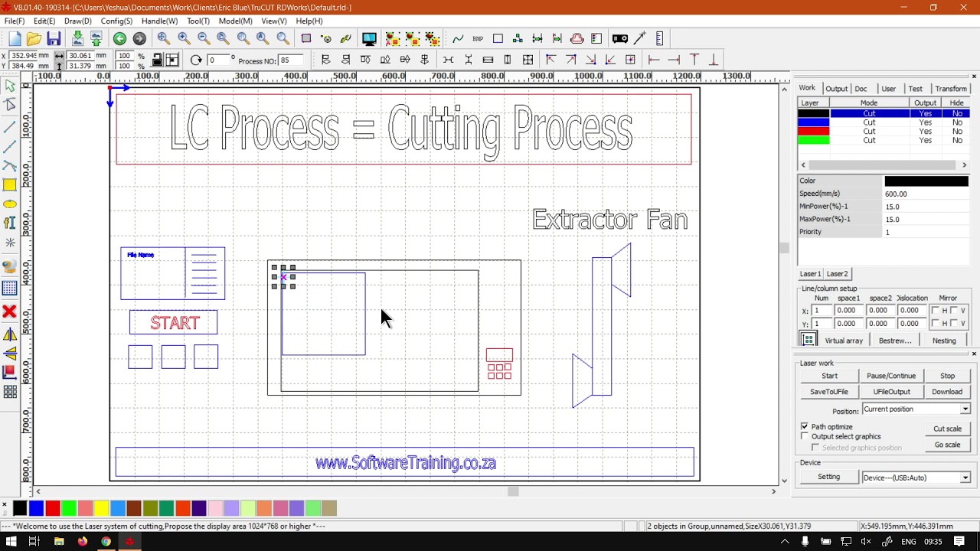Open Firefox from the taskbar
Image resolution: width=980 pixels, height=551 pixels.
point(82,542)
